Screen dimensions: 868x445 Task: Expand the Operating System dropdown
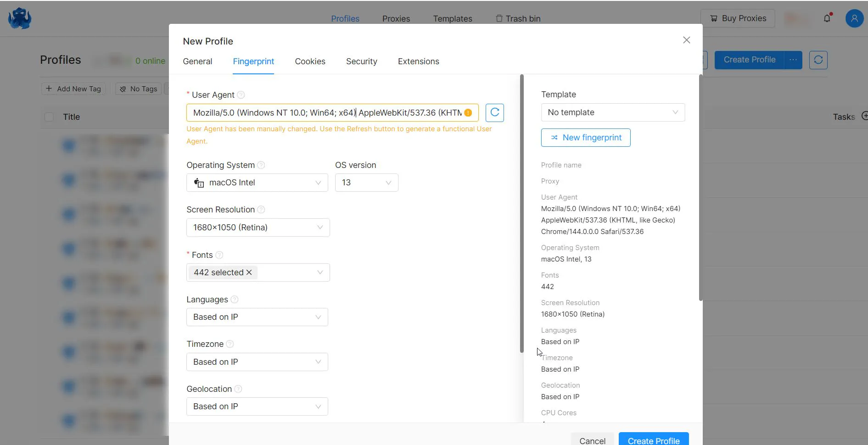pyautogui.click(x=257, y=183)
